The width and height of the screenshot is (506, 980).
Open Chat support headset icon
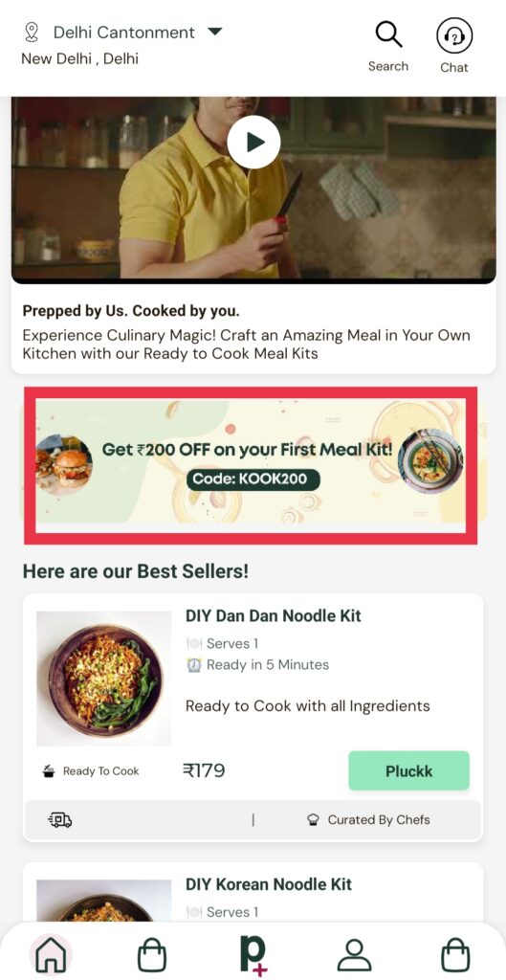click(454, 35)
